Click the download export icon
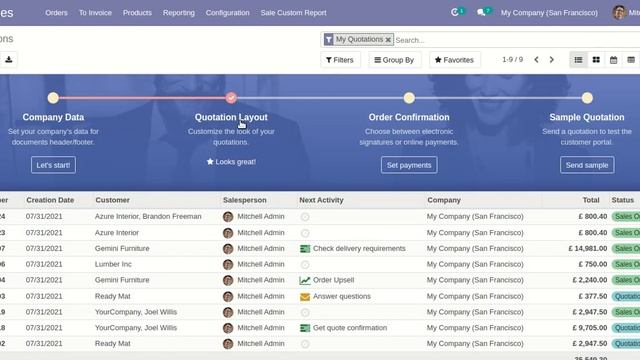 point(9,60)
